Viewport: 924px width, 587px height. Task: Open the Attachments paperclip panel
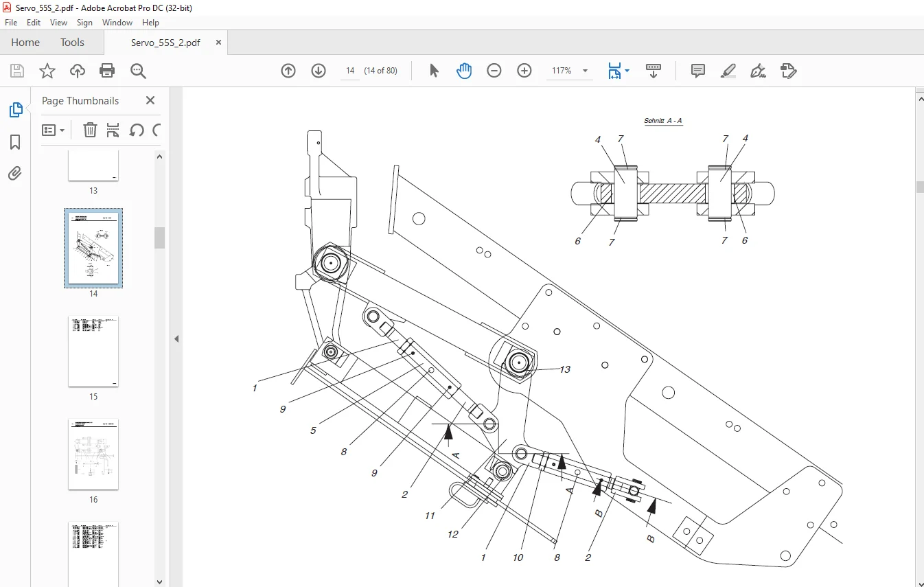pyautogui.click(x=15, y=174)
